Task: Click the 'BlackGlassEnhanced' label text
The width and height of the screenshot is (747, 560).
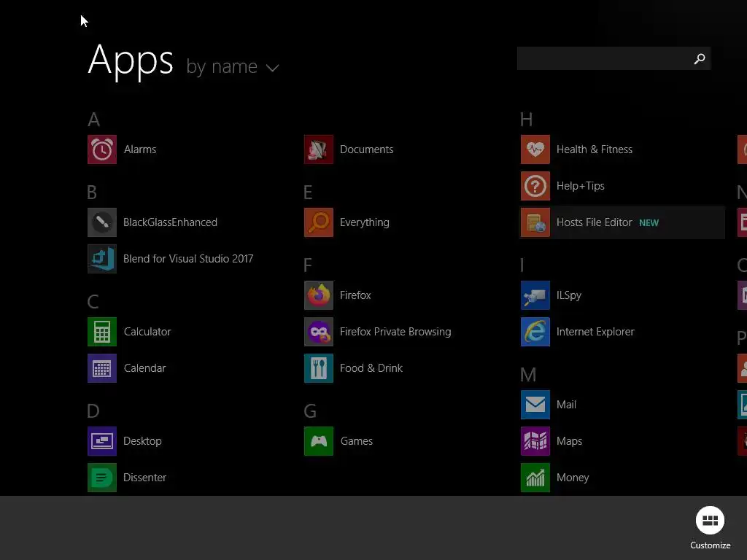Action: point(170,222)
